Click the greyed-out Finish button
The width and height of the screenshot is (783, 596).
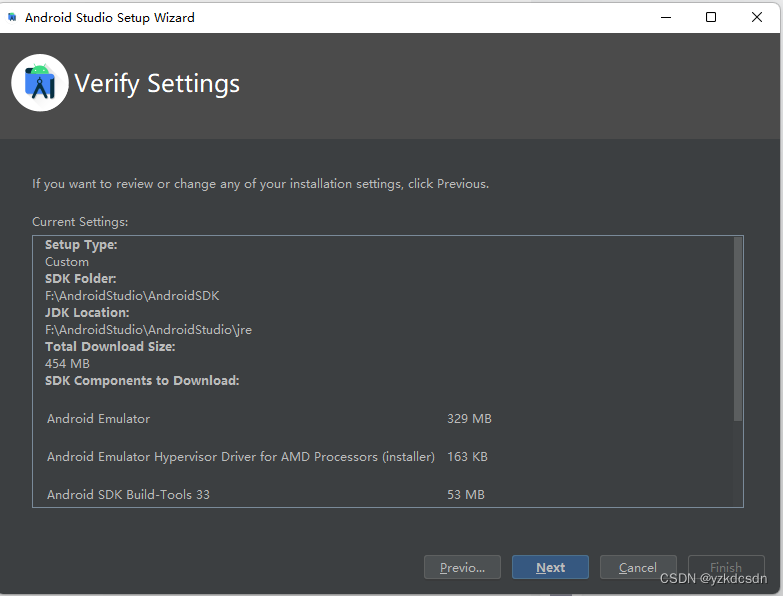point(726,567)
